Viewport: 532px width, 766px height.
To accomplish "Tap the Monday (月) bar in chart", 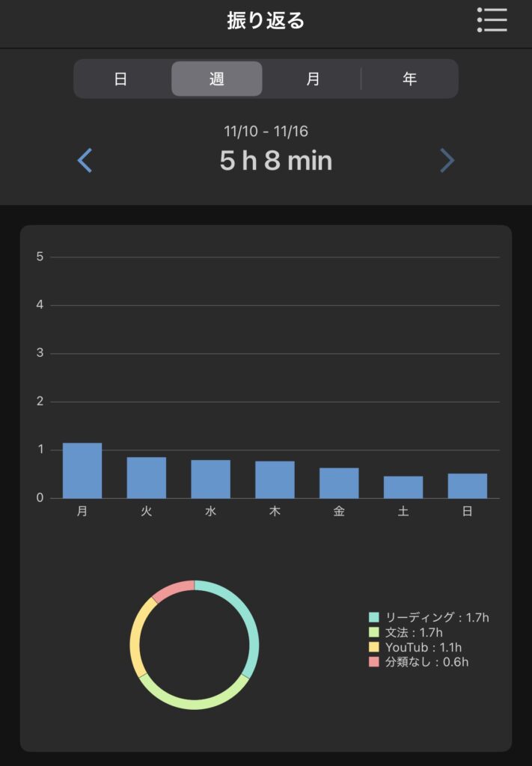I will [82, 471].
